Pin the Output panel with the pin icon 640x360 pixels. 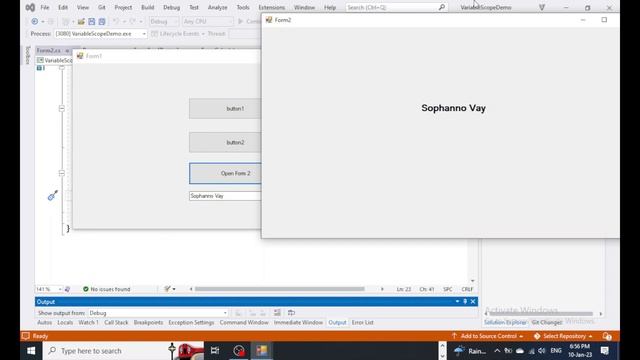pyautogui.click(x=465, y=302)
